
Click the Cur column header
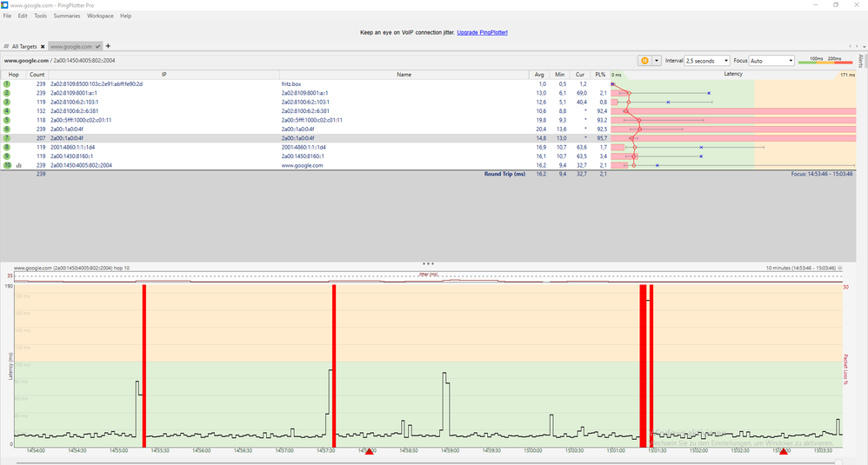[x=579, y=75]
